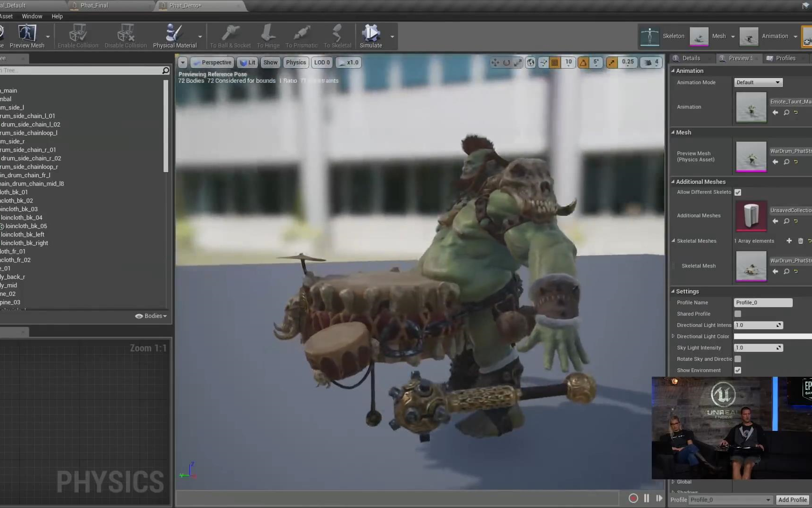
Task: Open the Directional Light Color swatch
Action: pyautogui.click(x=773, y=336)
